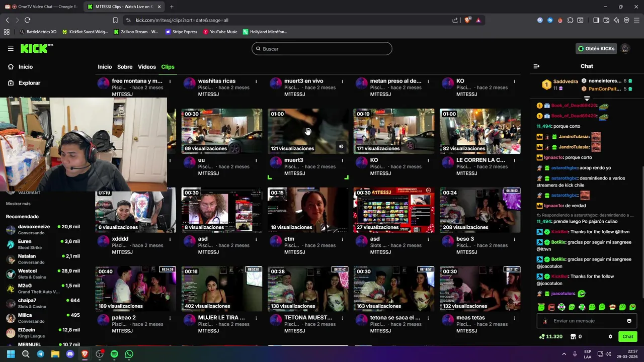Click the green Chat send button
Screen dimensions: 644x362
[628, 337]
